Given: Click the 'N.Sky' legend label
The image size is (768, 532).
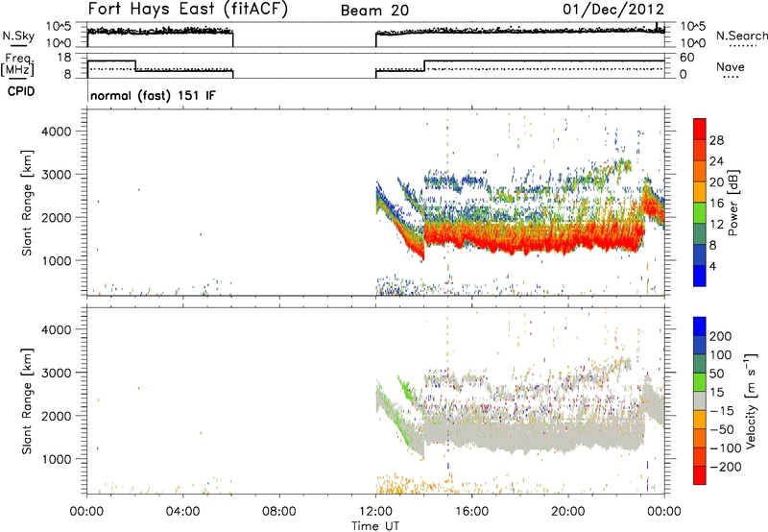Looking at the screenshot, I should click(x=18, y=36).
